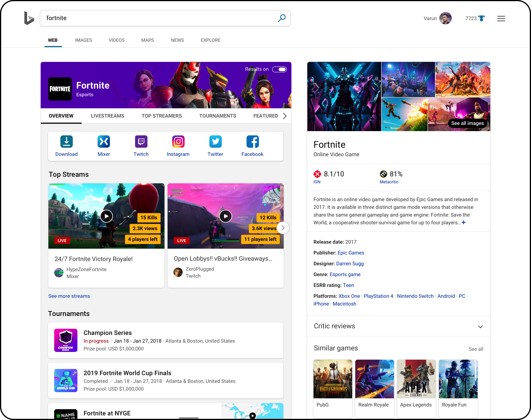Select the Overview tab
531x420 pixels.
tap(61, 116)
